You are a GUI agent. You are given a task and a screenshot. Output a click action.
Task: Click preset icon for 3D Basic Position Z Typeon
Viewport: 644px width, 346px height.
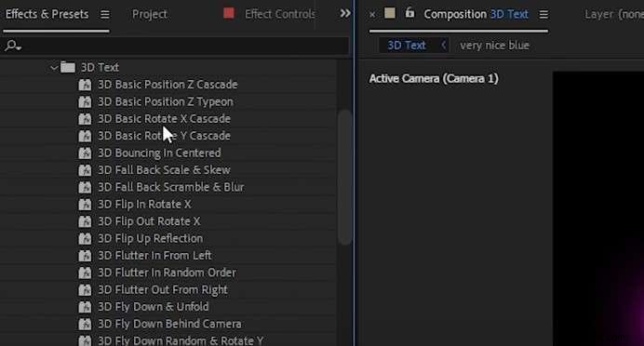[85, 101]
